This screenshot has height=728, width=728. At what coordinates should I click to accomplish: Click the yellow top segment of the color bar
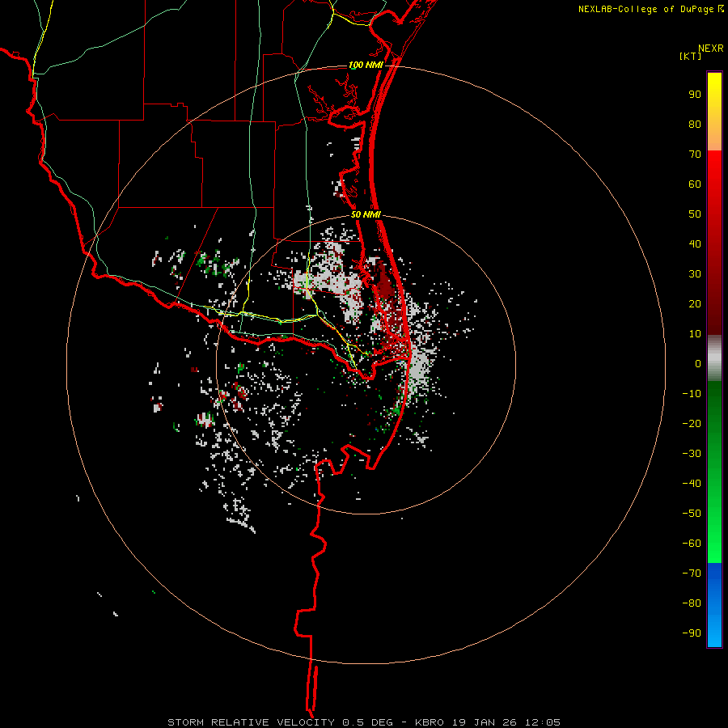point(714,112)
